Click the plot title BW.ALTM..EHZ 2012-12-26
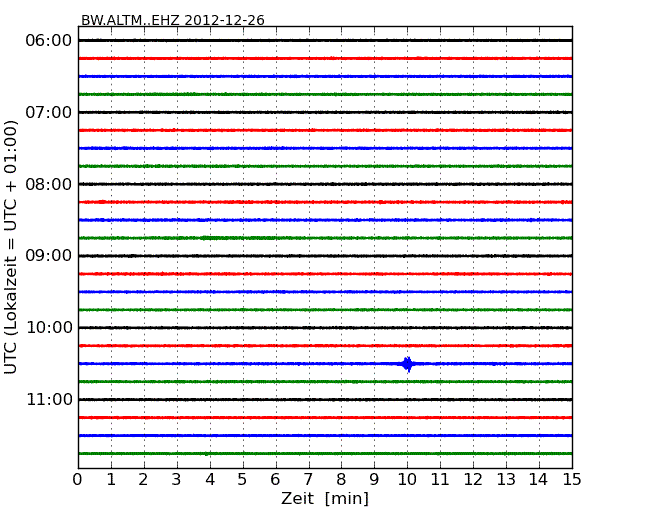 tap(172, 20)
